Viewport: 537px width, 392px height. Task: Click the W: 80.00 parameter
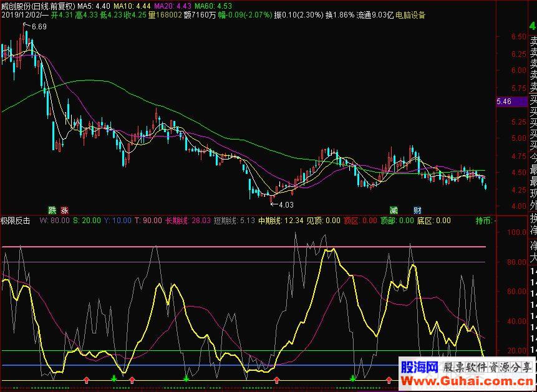(x=55, y=221)
